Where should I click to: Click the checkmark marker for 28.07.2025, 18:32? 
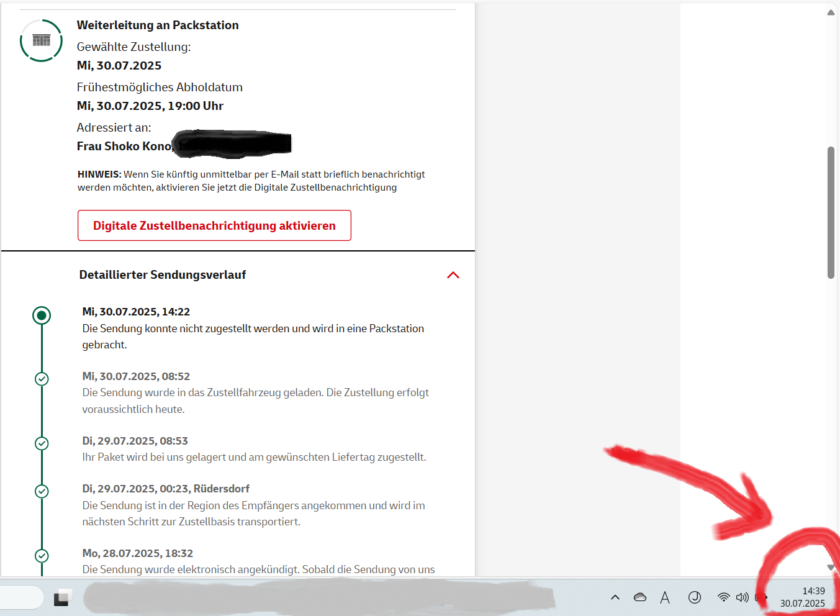click(x=42, y=556)
